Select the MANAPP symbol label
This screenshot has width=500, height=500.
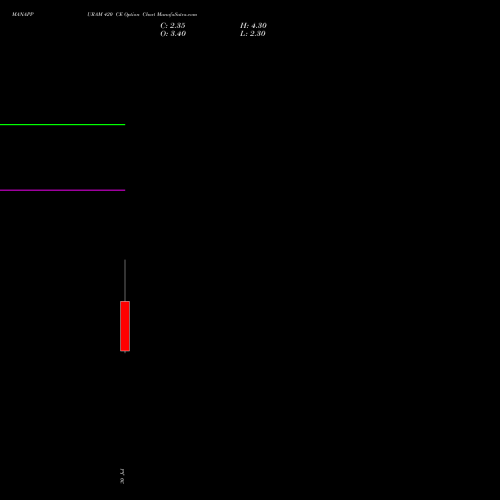point(23,14)
